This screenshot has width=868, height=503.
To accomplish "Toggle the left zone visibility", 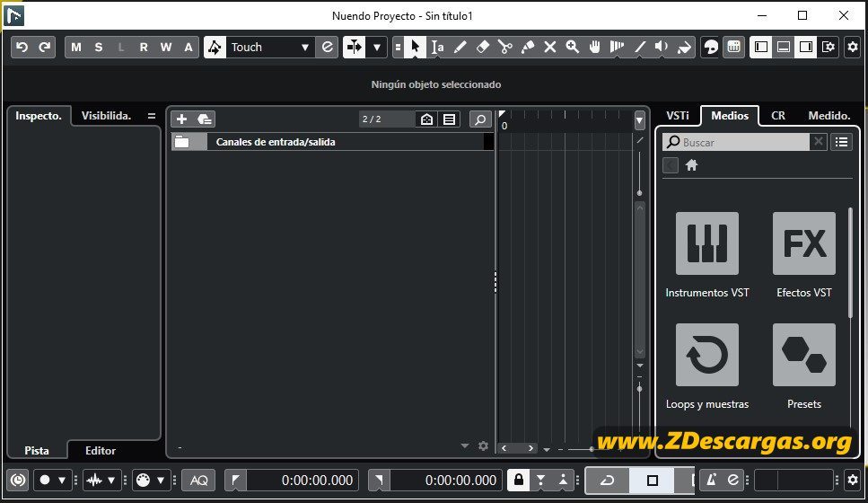I will tap(761, 47).
